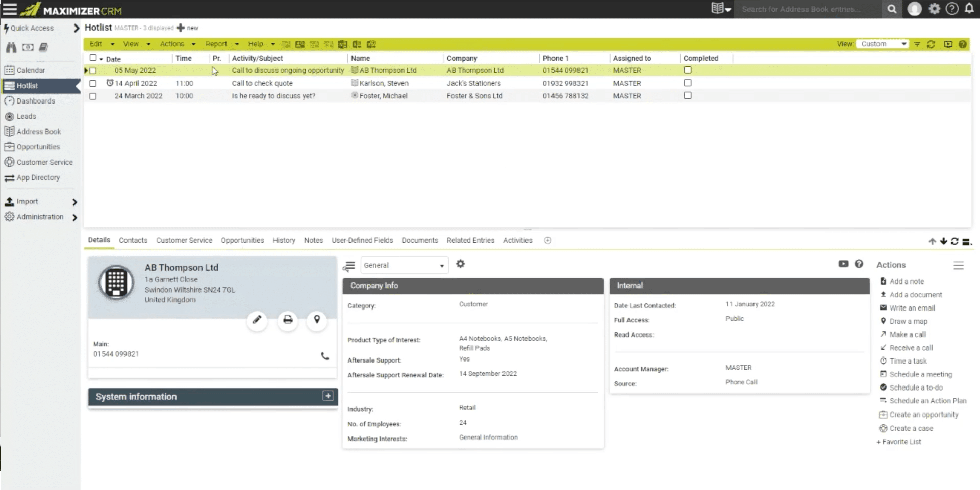Screen dimensions: 980x490
Task: Open the Actions panel hamburger menu
Action: (959, 265)
